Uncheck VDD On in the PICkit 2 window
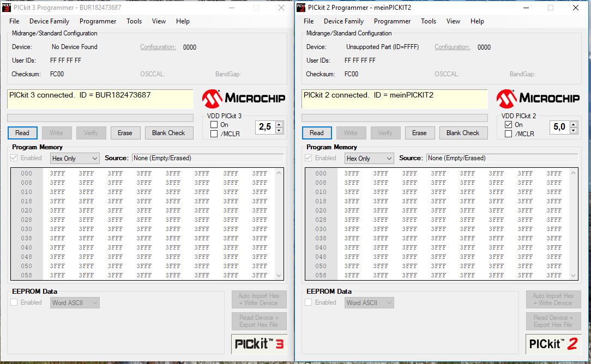Viewport: 591px width, 364px height. pyautogui.click(x=509, y=124)
